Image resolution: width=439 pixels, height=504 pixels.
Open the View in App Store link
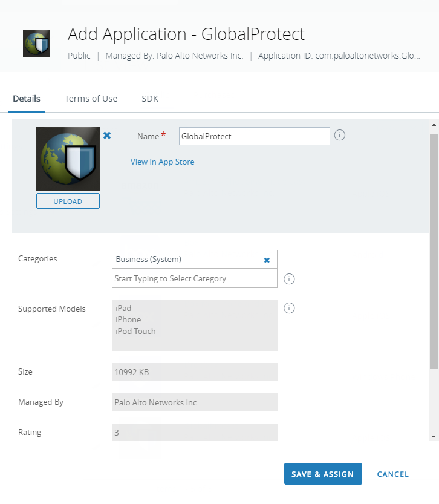click(162, 162)
